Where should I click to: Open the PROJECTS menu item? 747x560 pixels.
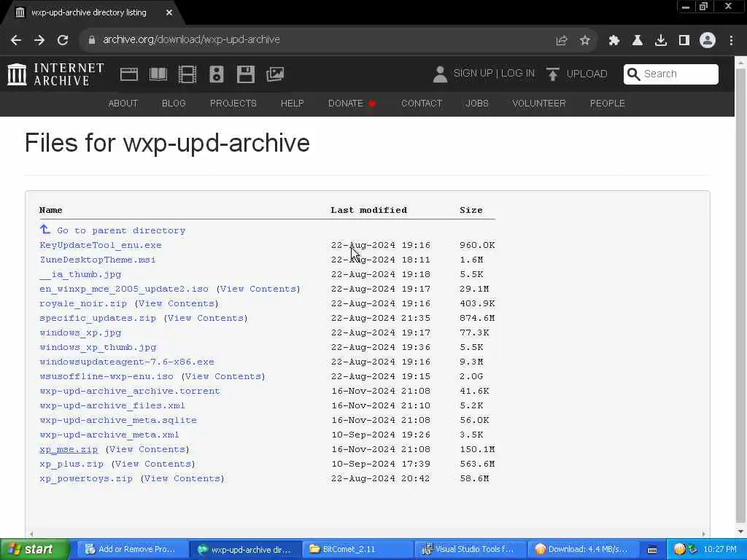233,104
